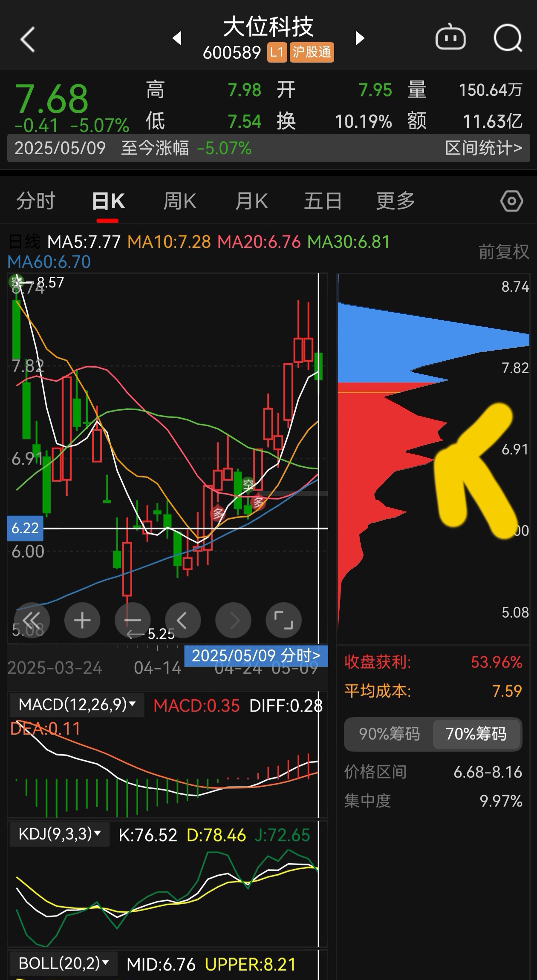Select 70%筹码 toggle option
The width and height of the screenshot is (537, 980).
pos(476,734)
